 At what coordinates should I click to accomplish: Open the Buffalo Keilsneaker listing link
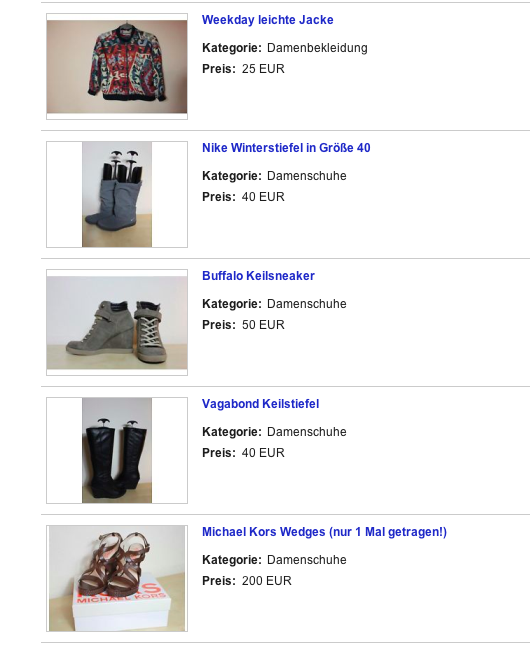click(258, 276)
